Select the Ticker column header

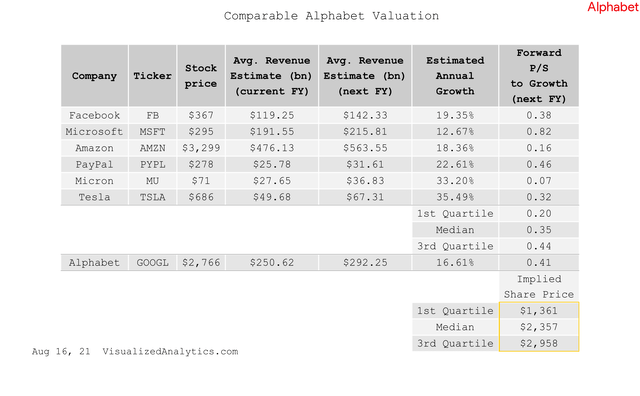(x=152, y=76)
